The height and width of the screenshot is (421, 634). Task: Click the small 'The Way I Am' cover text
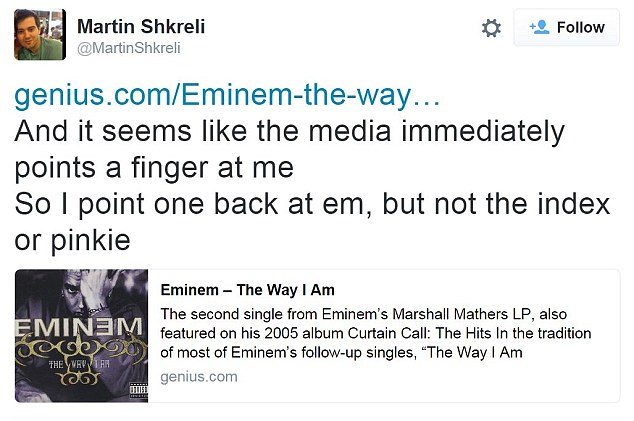[82, 367]
